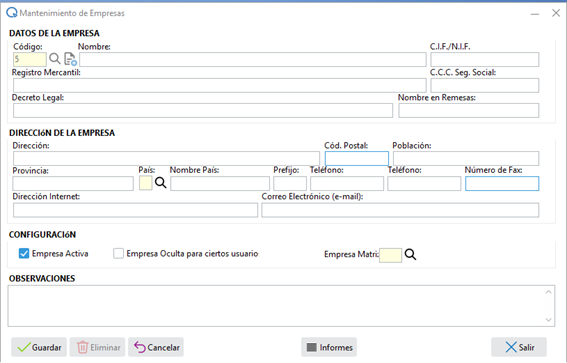Viewport: 567px width, 363px height.
Task: Click the Nombre en Remesas field
Action: point(469,111)
